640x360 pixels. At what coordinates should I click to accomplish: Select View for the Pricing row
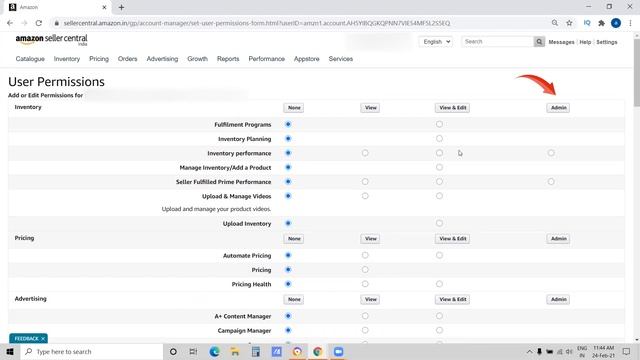tap(365, 269)
